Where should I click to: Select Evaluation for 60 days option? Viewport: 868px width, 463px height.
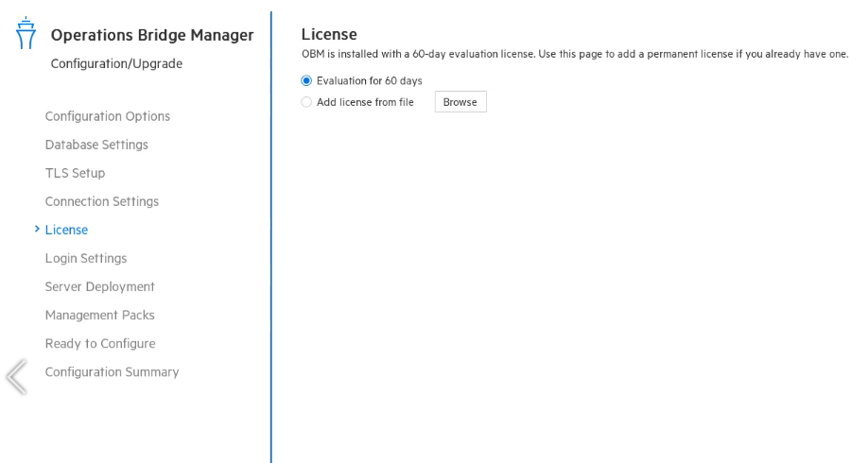click(306, 80)
